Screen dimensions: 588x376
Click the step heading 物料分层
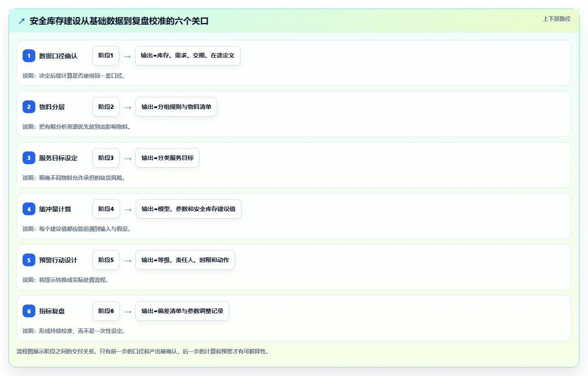pyautogui.click(x=52, y=107)
